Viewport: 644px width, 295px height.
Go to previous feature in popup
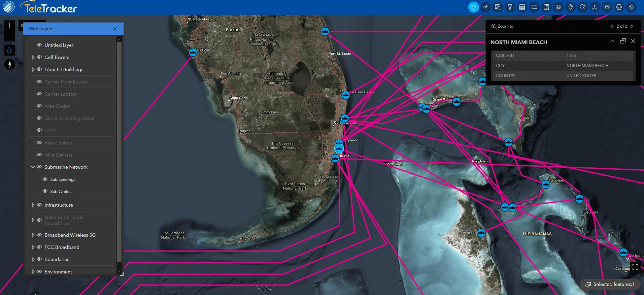(612, 26)
